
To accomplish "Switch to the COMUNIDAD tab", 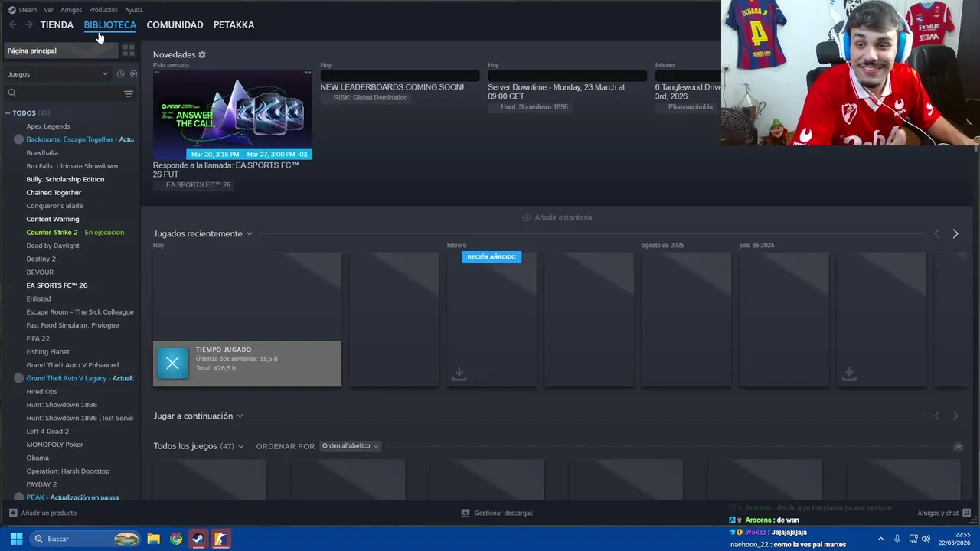I will click(175, 24).
